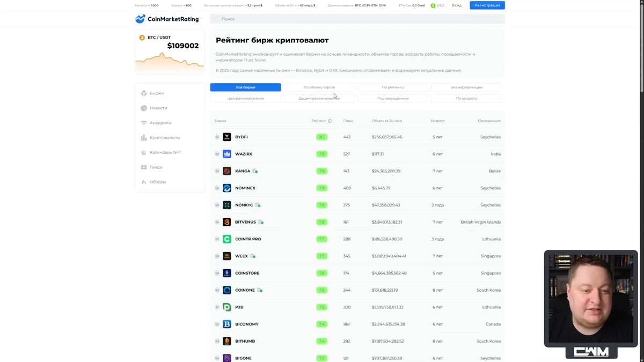Open the COINTR PRO exchange name link
Viewport: 644px width, 362px height.
tap(248, 239)
